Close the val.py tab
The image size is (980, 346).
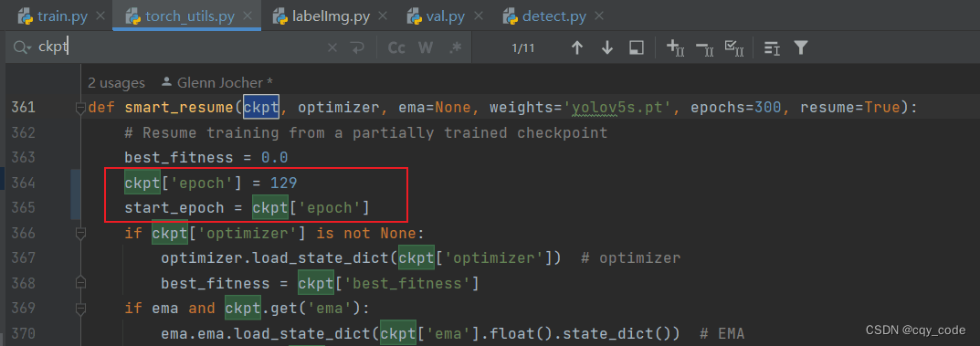(x=478, y=16)
